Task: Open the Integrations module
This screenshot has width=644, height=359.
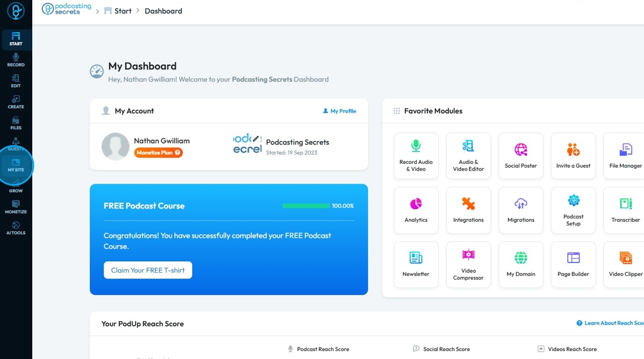Action: click(468, 210)
